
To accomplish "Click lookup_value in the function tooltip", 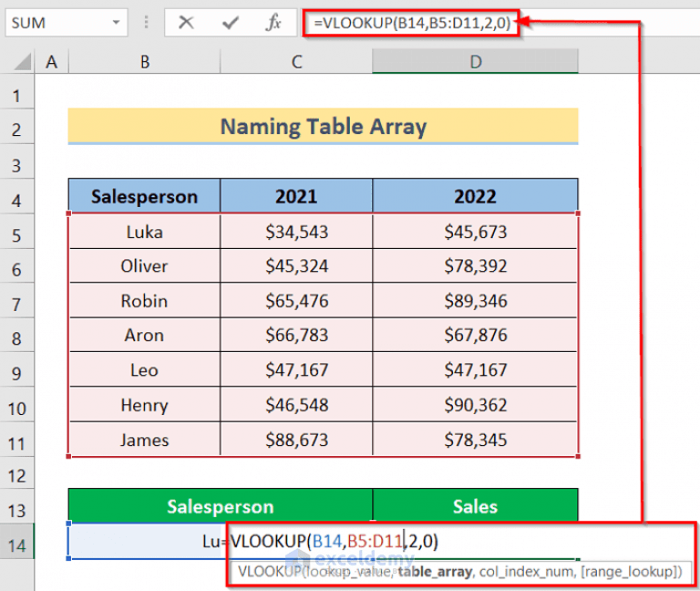I will coord(348,571).
